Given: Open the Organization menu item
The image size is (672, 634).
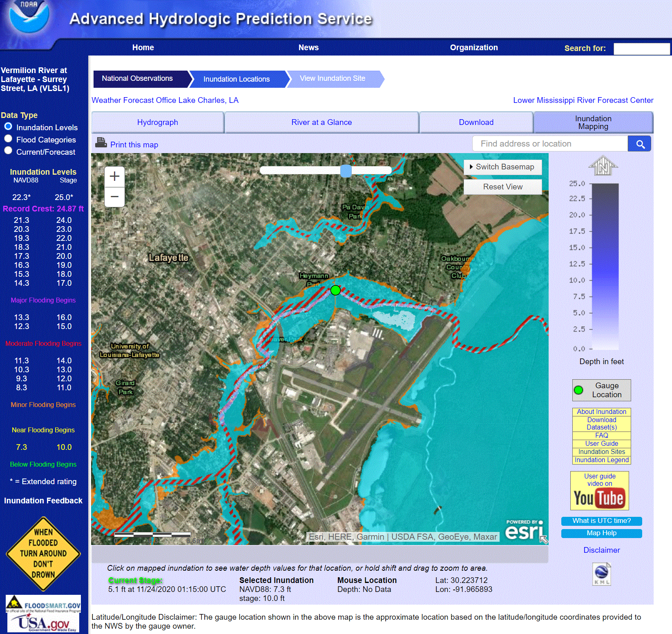Looking at the screenshot, I should [474, 47].
